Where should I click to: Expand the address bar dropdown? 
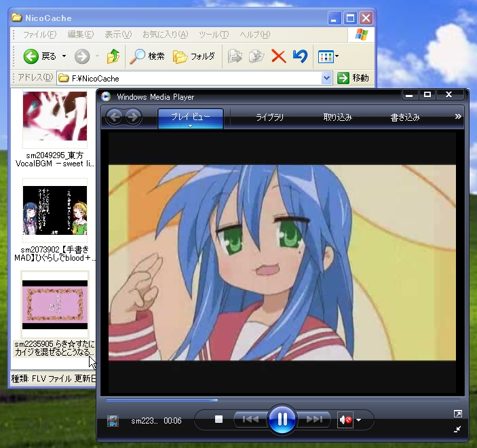click(x=326, y=78)
